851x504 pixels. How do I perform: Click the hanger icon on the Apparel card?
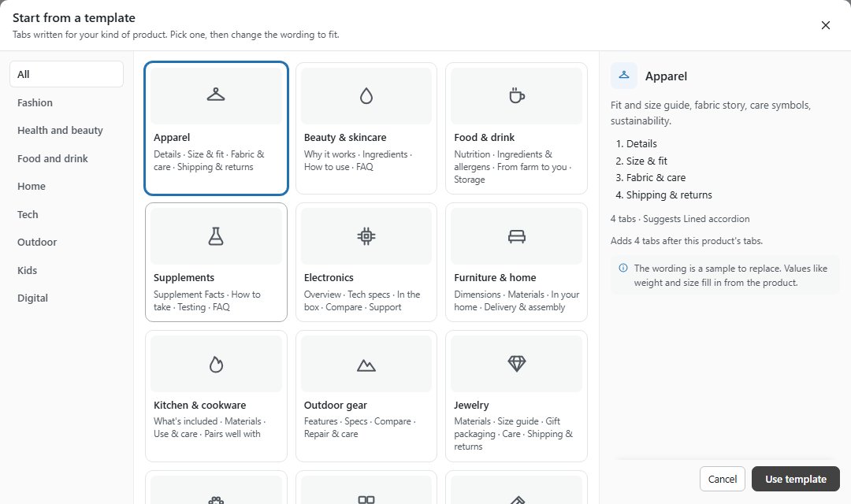[x=216, y=95]
